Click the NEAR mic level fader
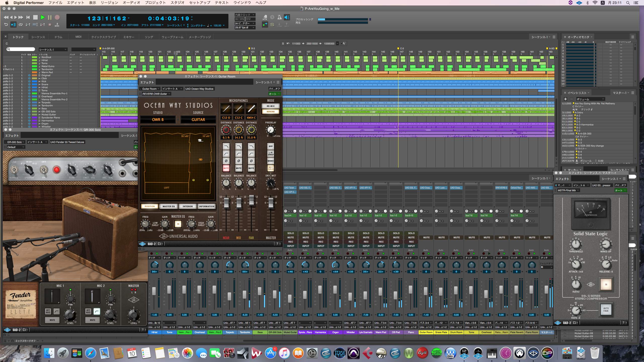The image size is (644, 362). point(226,203)
